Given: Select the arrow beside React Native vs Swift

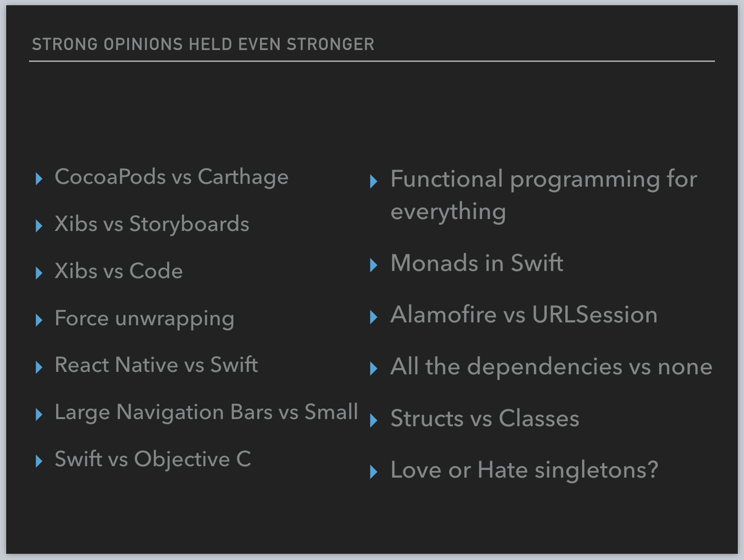Looking at the screenshot, I should pyautogui.click(x=39, y=367).
